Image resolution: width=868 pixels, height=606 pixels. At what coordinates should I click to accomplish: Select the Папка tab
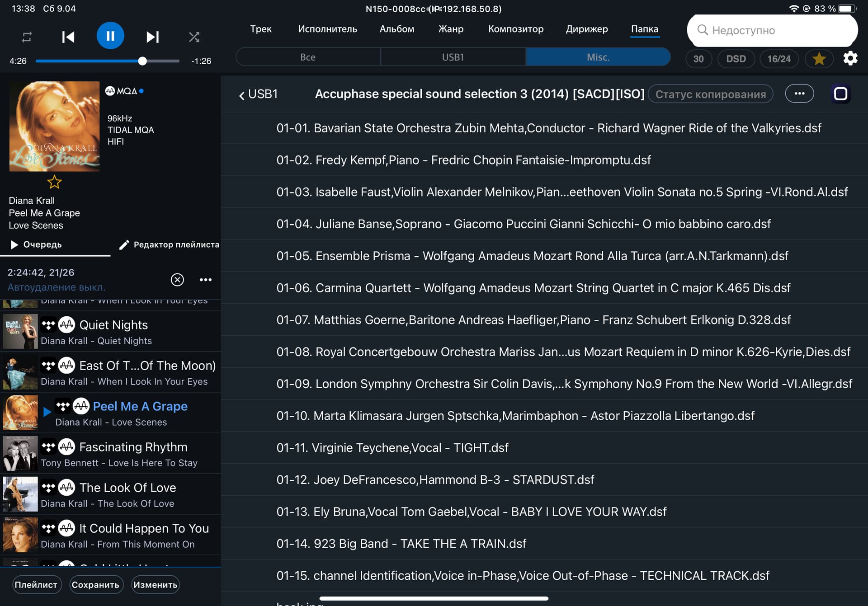tap(644, 29)
